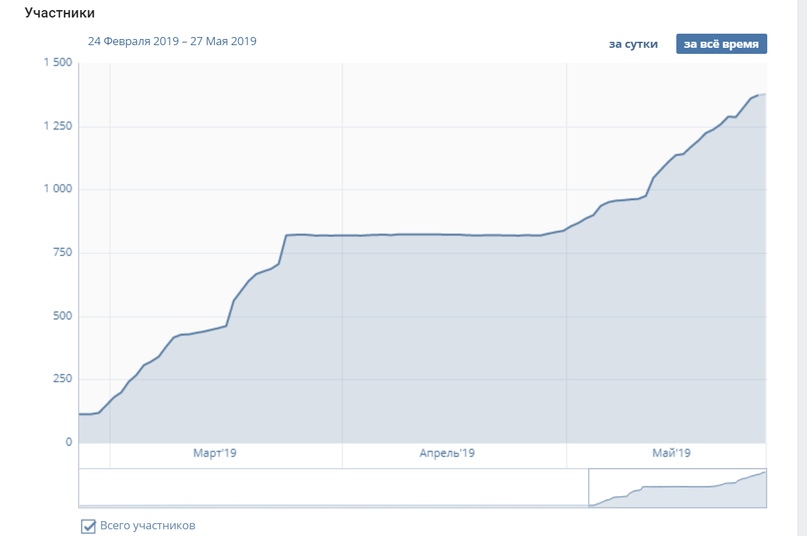
Task: Click the Всего участников legend label
Action: coord(148,525)
